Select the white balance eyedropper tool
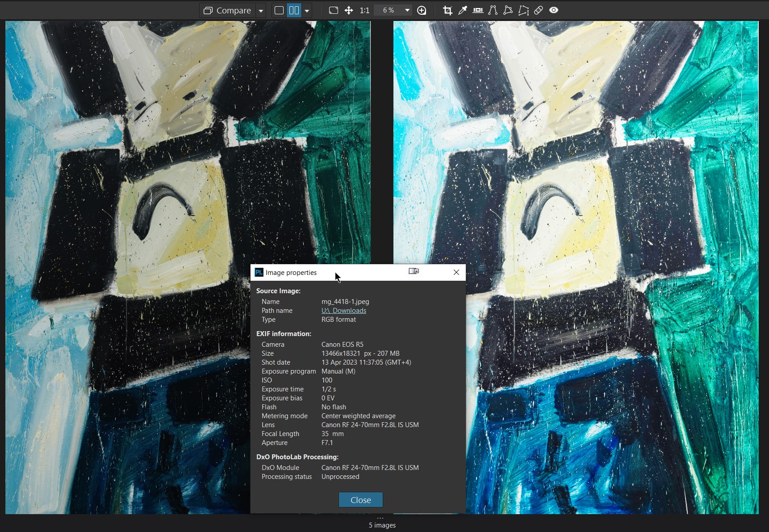Viewport: 769px width, 532px height. (463, 10)
